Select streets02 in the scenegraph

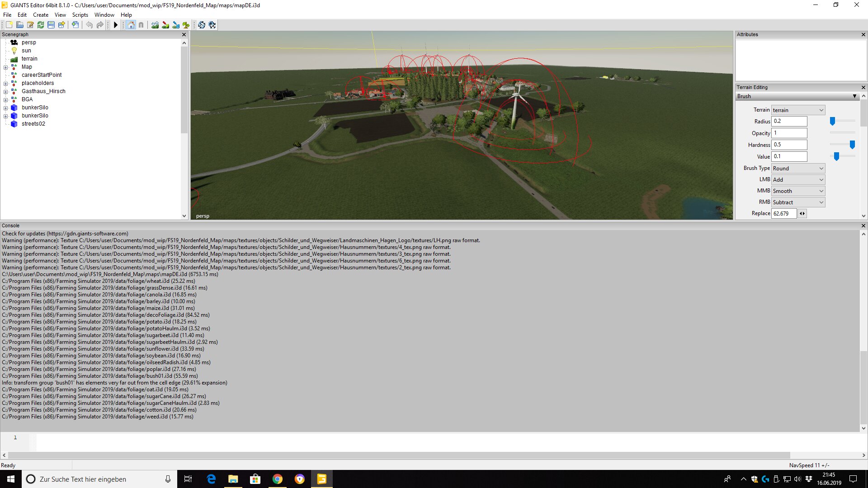tap(33, 124)
